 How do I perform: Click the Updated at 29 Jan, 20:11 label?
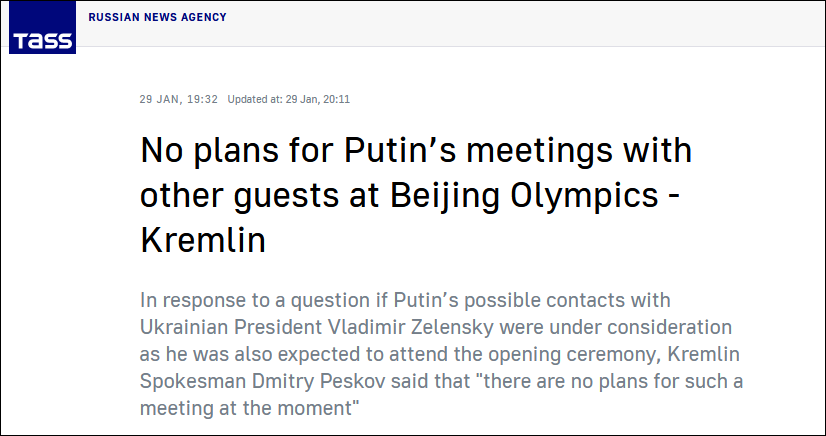coord(289,99)
